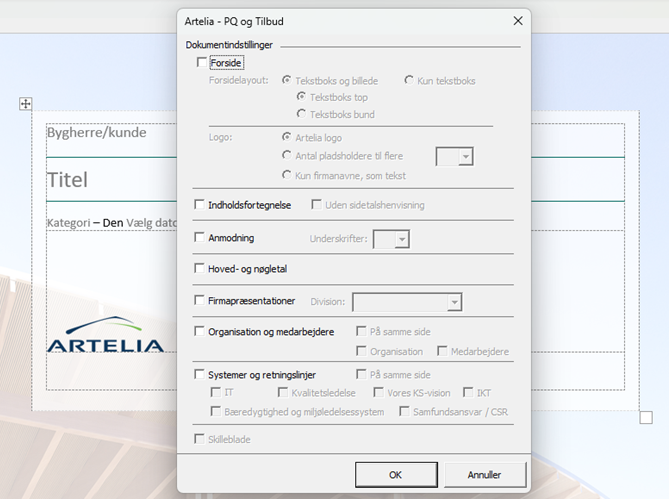Tick the Forside checkbox

point(201,62)
